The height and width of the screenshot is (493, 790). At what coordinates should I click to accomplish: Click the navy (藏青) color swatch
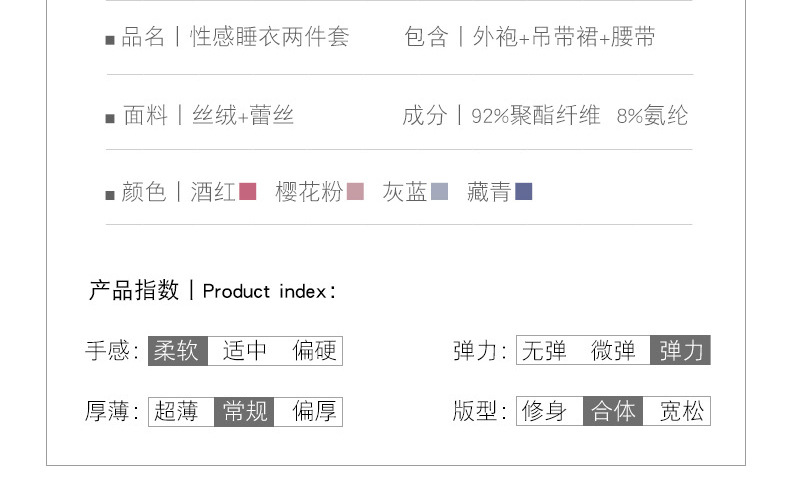(523, 191)
